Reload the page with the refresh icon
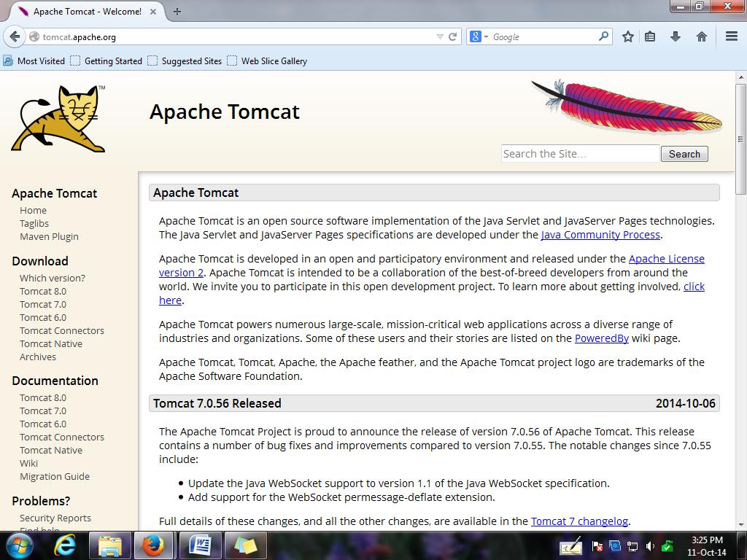 pos(453,36)
